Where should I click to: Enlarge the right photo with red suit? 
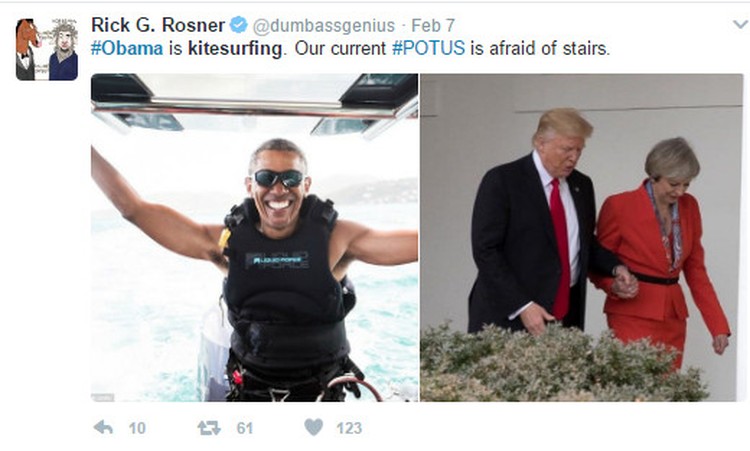pyautogui.click(x=582, y=237)
